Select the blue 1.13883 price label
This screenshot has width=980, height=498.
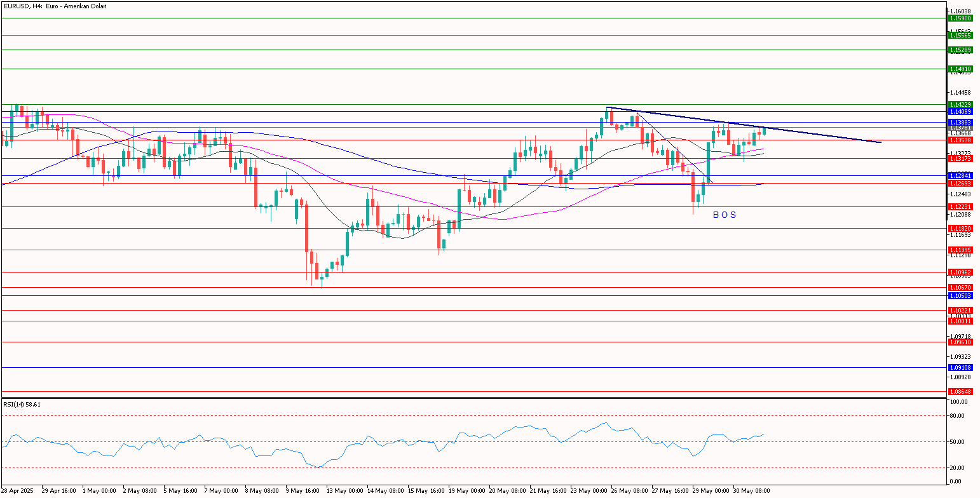(960, 122)
